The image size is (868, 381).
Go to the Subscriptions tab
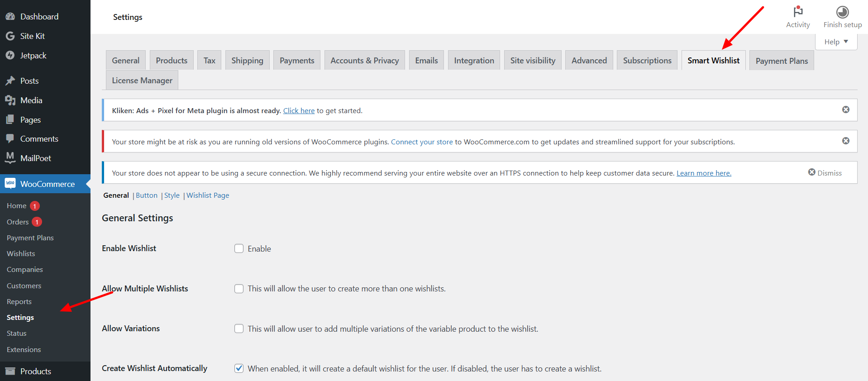tap(647, 60)
